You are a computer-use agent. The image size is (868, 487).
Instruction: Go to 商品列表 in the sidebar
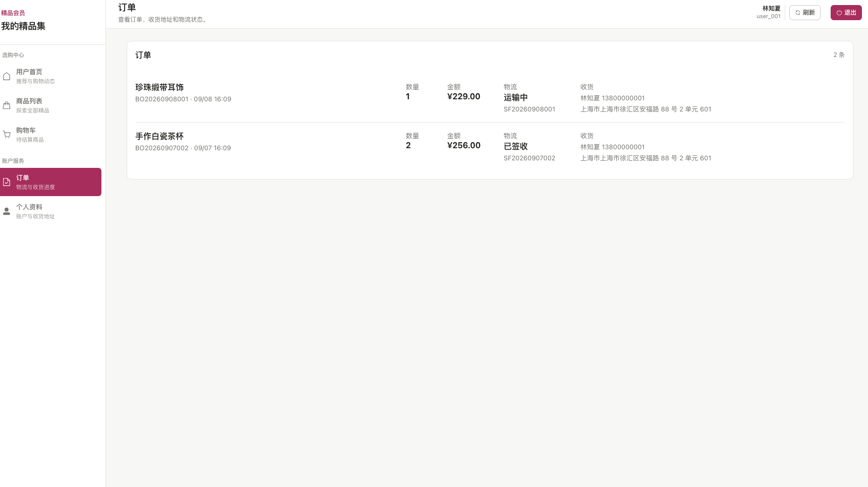coord(50,105)
